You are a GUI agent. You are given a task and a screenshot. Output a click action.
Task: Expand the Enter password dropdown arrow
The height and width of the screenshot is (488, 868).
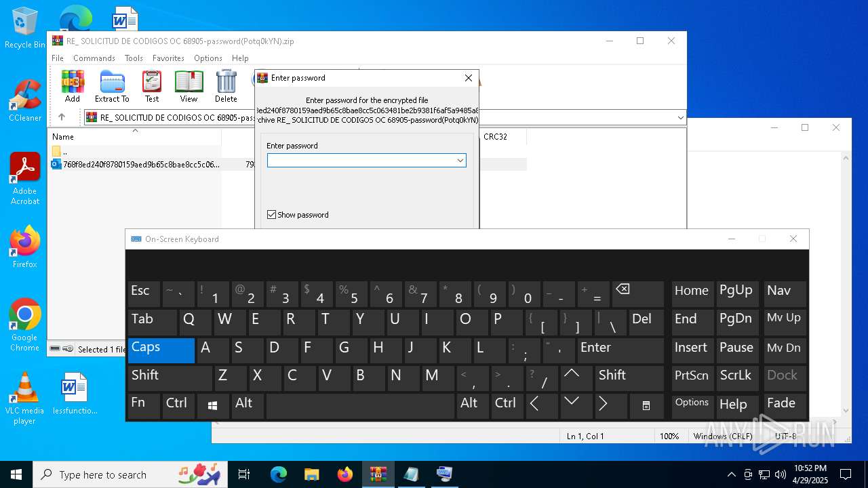(460, 161)
